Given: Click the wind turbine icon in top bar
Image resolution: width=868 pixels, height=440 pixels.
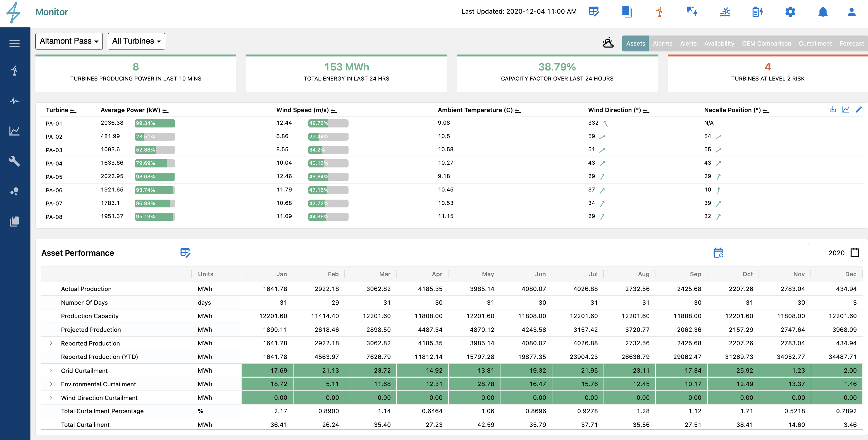Looking at the screenshot, I should tap(659, 12).
